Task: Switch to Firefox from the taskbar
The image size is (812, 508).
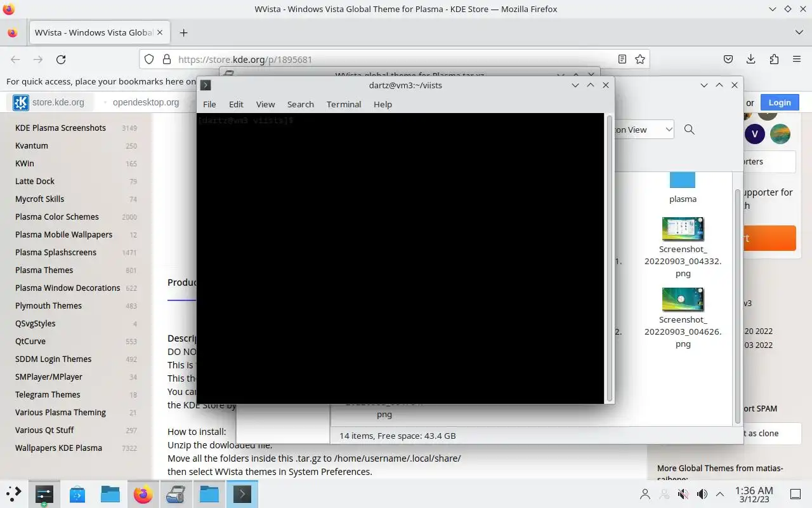Action: tap(143, 494)
